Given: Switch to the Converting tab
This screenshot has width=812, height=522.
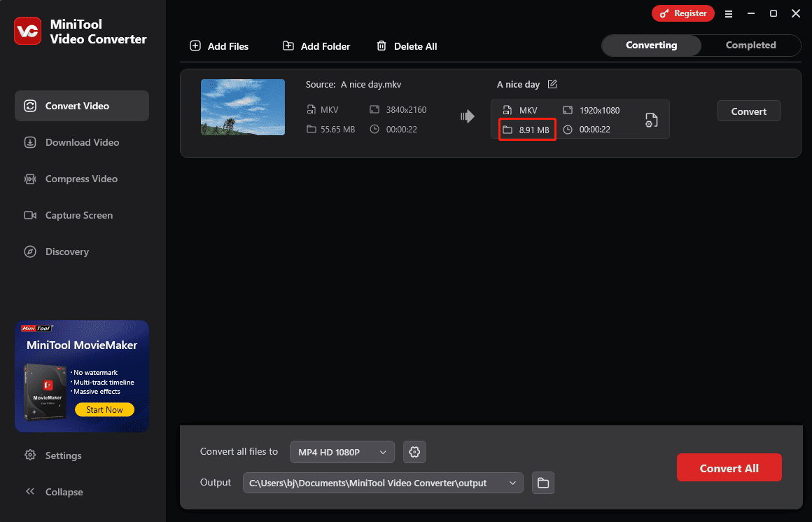Looking at the screenshot, I should tap(651, 45).
